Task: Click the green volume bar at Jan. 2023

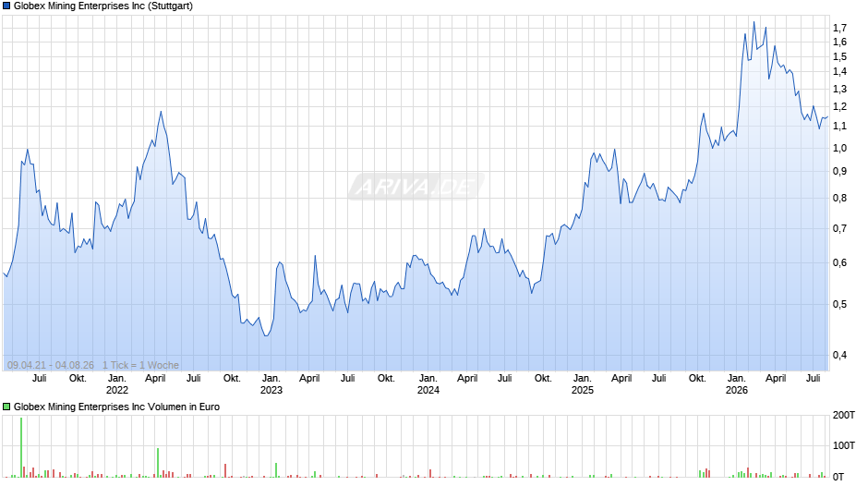Action: coord(276,470)
